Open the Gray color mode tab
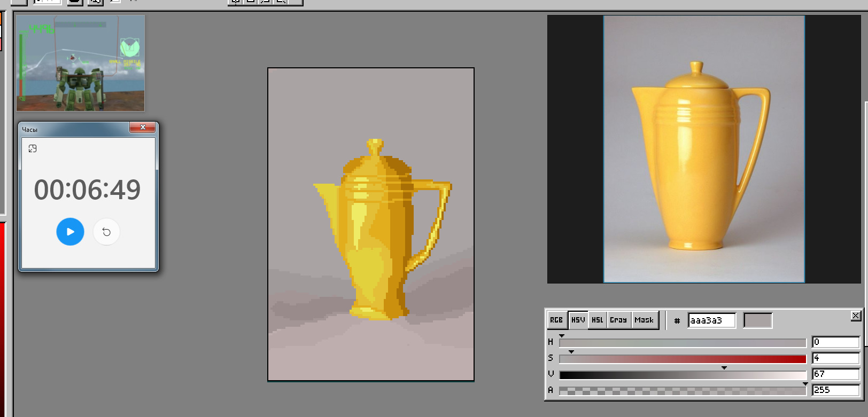Screen dimensions: 868x417 click(618, 320)
